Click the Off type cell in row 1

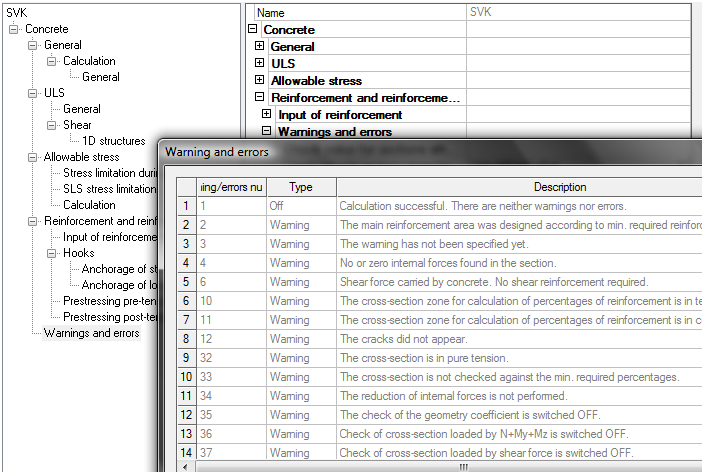301,206
